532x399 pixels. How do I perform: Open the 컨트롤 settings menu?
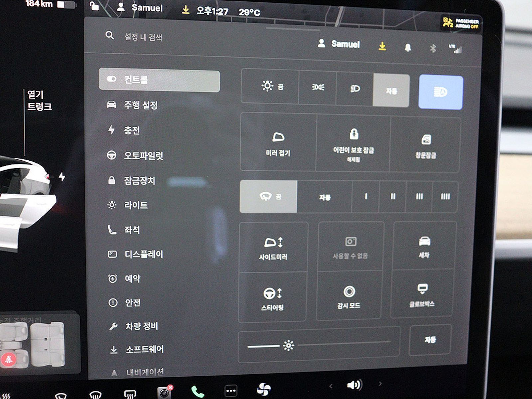point(159,81)
